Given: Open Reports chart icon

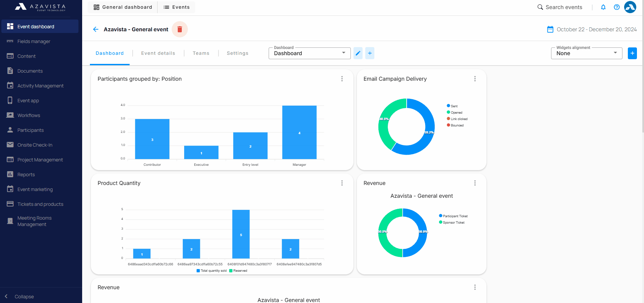Looking at the screenshot, I should click(10, 174).
